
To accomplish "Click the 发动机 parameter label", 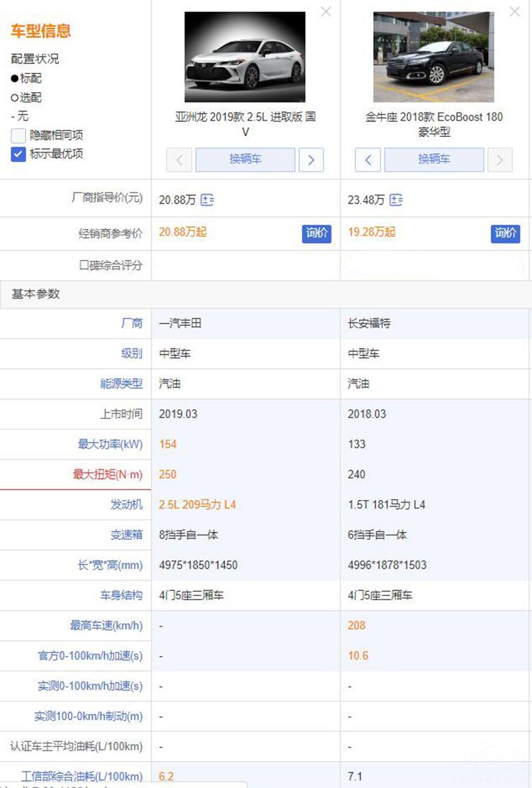I will [126, 505].
